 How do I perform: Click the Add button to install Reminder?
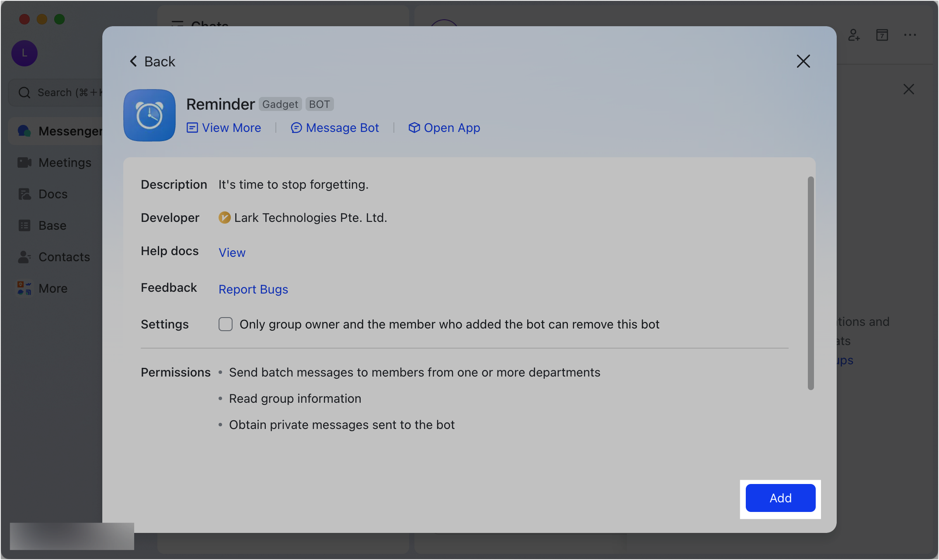point(780,498)
